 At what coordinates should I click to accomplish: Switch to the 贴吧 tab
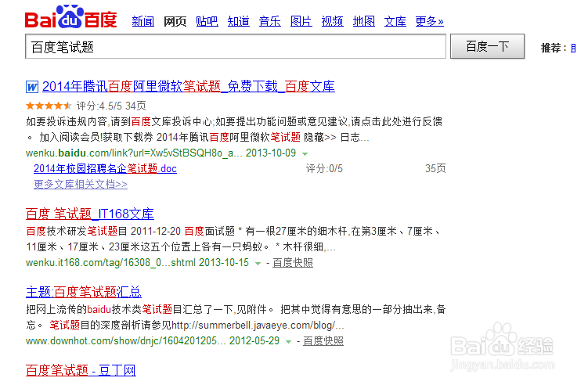click(207, 21)
